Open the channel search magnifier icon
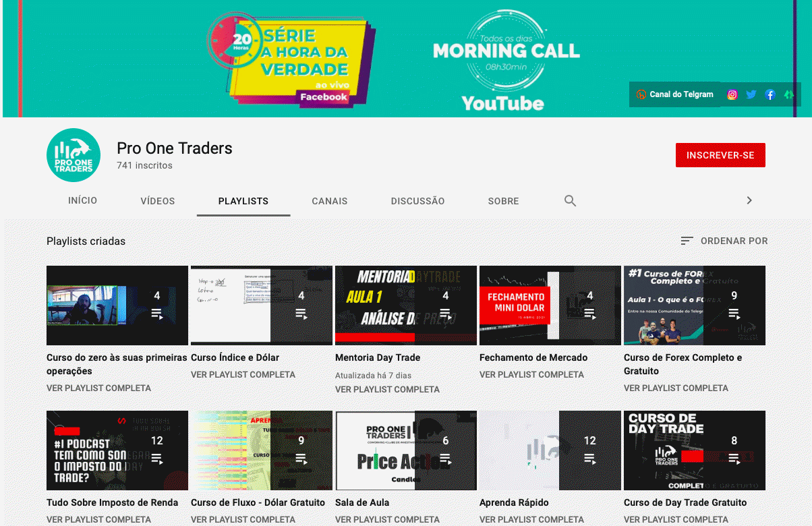Screen dimensions: 812x526 point(570,201)
